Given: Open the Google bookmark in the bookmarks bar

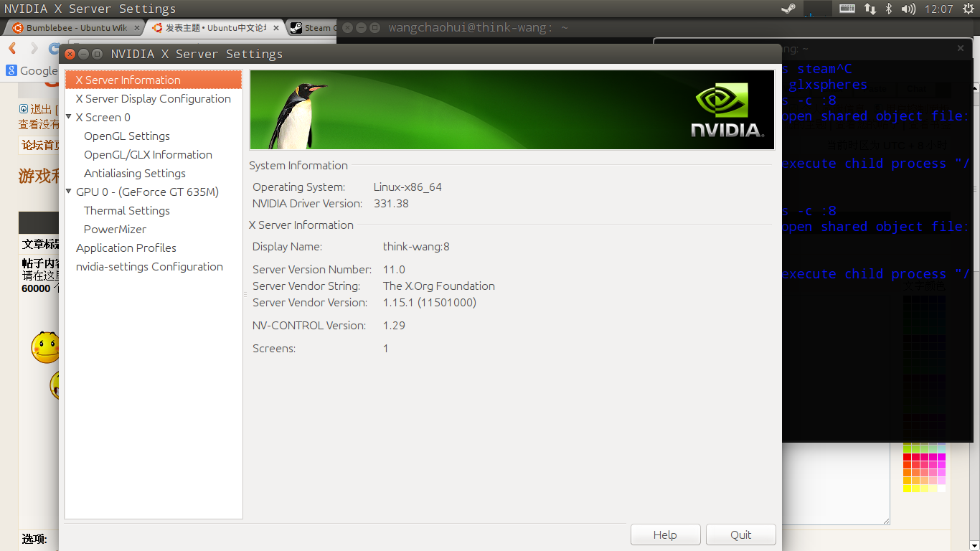Looking at the screenshot, I should click(32, 70).
